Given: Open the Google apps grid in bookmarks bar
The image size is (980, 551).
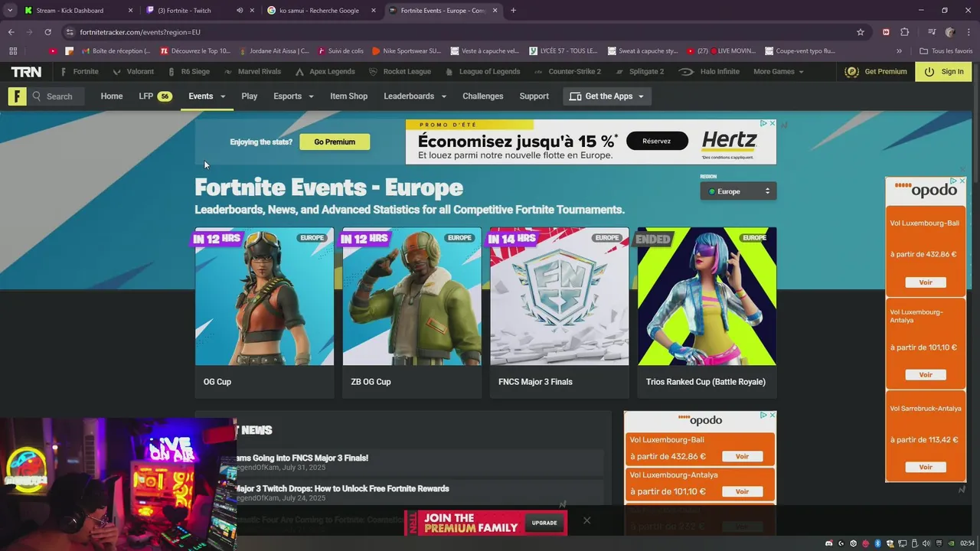Looking at the screenshot, I should 13,51.
